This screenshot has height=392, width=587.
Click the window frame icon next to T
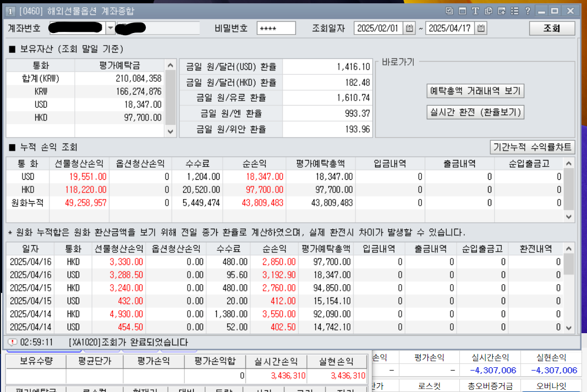click(x=462, y=11)
